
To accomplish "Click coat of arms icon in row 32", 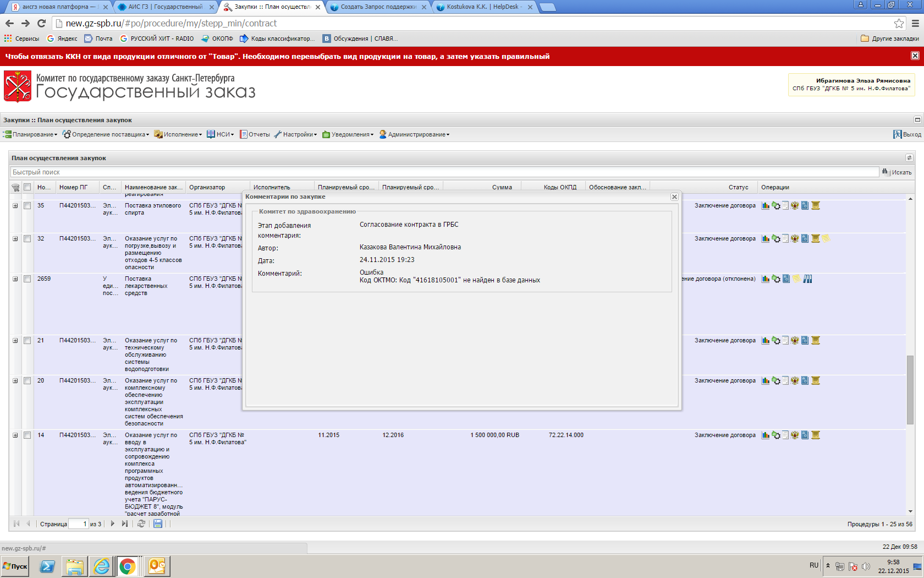I will (795, 239).
